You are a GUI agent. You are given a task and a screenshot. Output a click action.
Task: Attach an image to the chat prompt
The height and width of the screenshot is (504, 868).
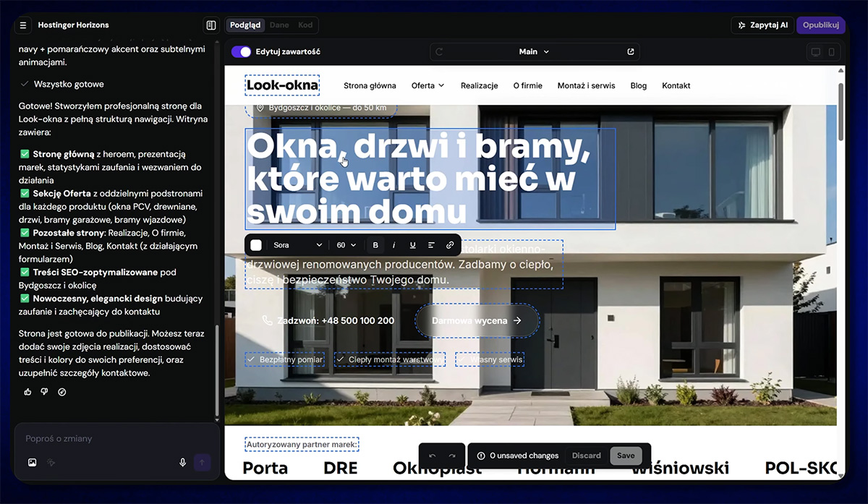pos(33,462)
